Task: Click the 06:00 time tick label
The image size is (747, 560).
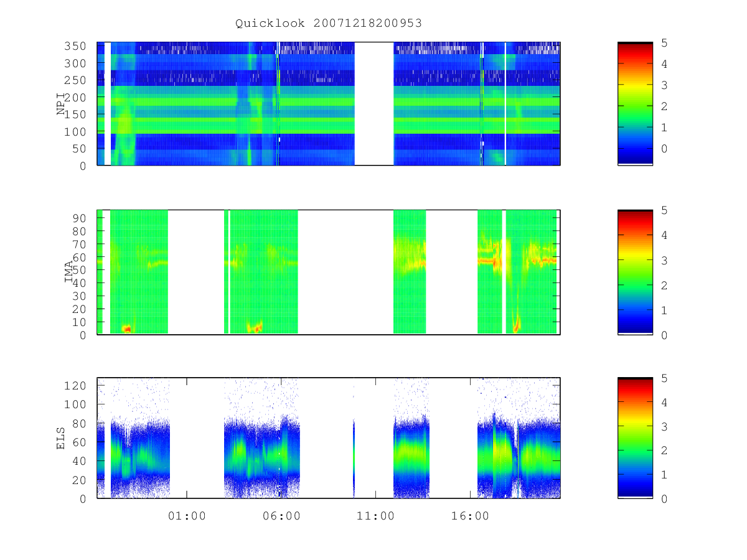Action: tap(281, 516)
